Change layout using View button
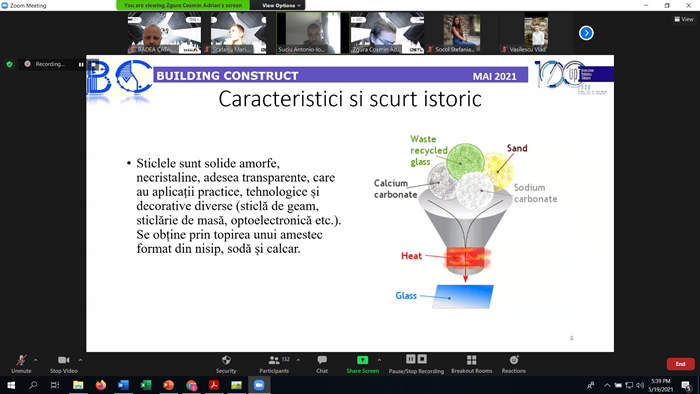The image size is (700, 394). click(x=683, y=19)
